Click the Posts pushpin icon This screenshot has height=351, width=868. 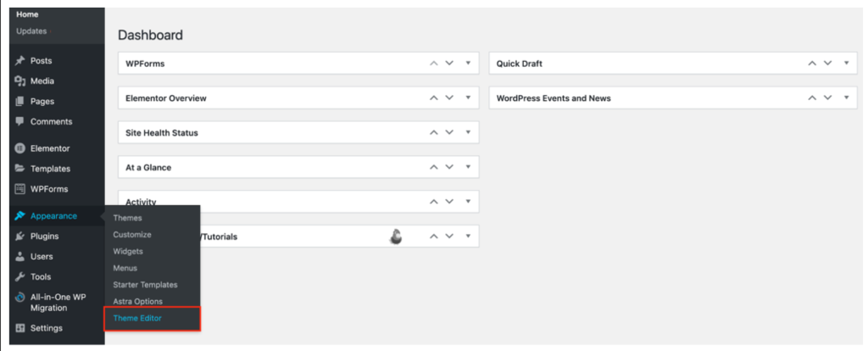tap(20, 61)
